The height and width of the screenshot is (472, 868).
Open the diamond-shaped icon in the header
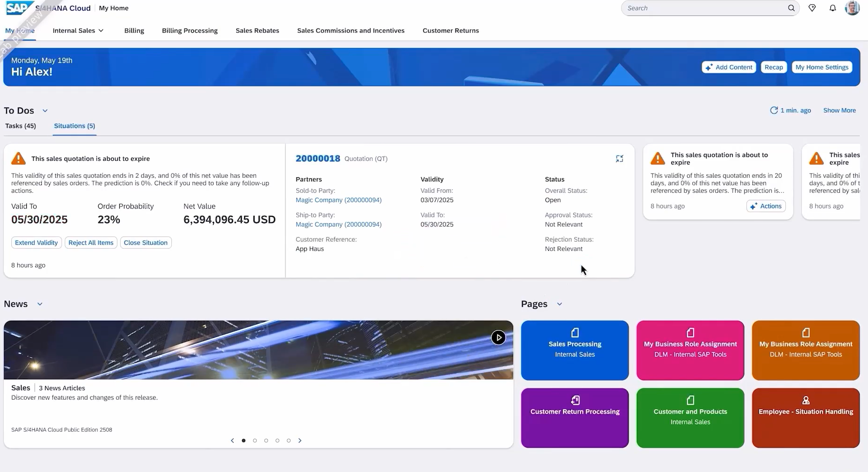click(812, 8)
